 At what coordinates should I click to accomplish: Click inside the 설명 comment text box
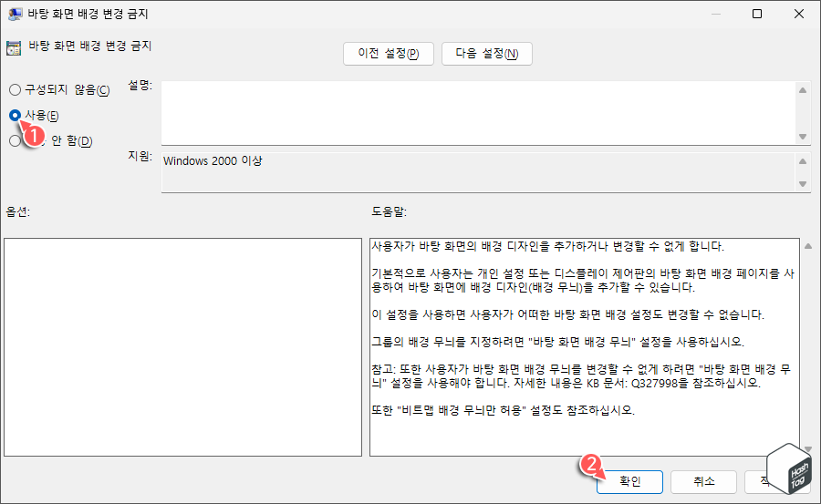coord(479,113)
